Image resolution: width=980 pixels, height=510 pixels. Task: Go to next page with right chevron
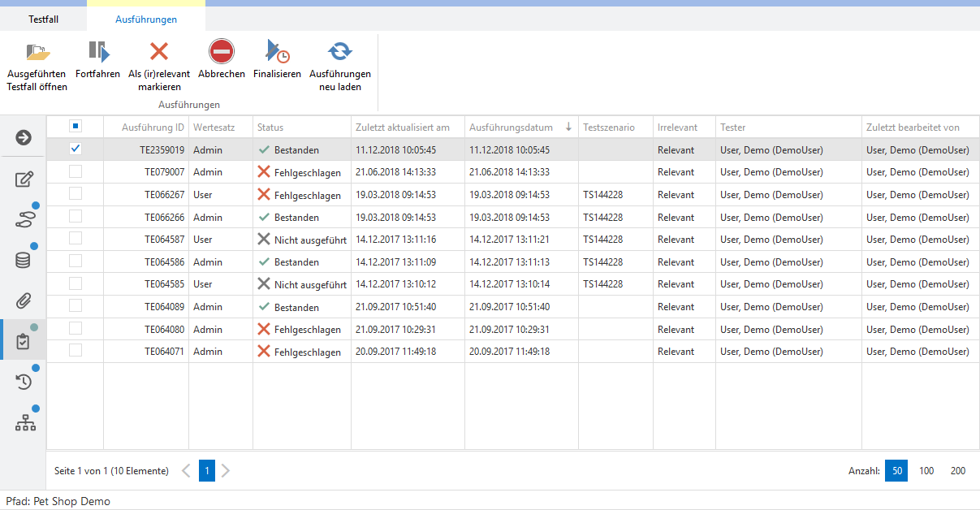pyautogui.click(x=226, y=471)
